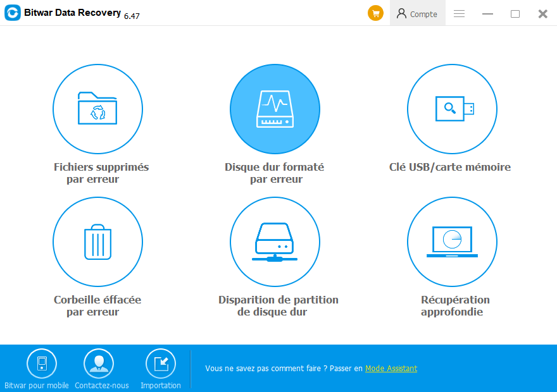The height and width of the screenshot is (392, 557).
Task: Click the 'Clé USB/carte mémoire' label
Action: pos(450,167)
